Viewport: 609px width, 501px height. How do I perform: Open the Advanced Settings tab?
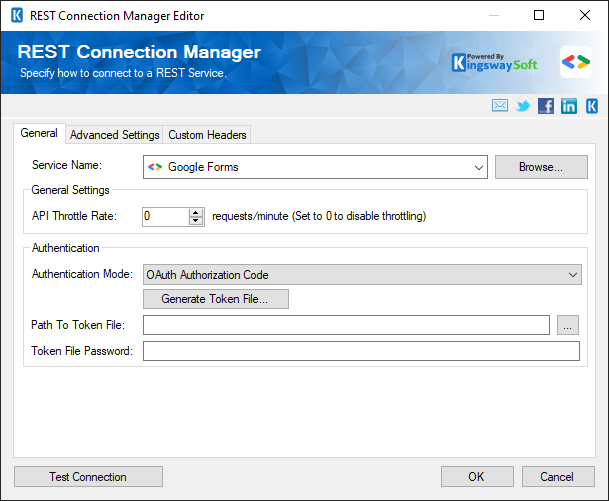pyautogui.click(x=115, y=135)
